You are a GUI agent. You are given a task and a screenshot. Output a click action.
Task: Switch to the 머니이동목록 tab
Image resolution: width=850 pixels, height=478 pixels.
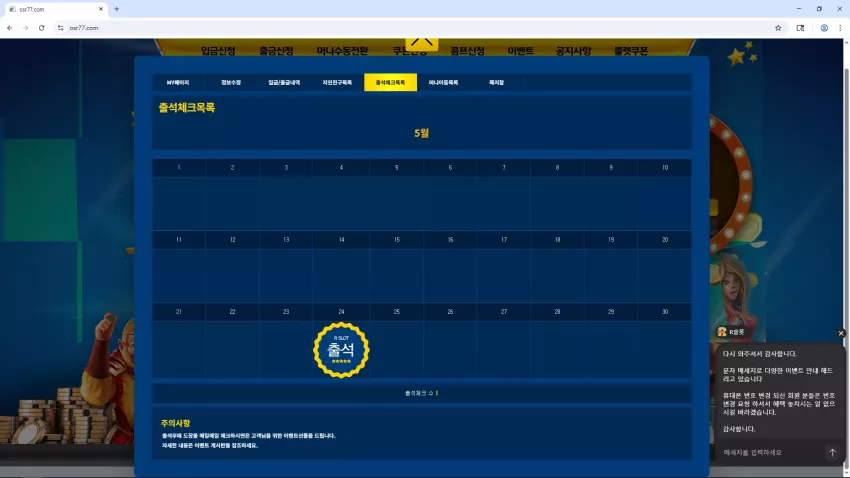coord(443,82)
